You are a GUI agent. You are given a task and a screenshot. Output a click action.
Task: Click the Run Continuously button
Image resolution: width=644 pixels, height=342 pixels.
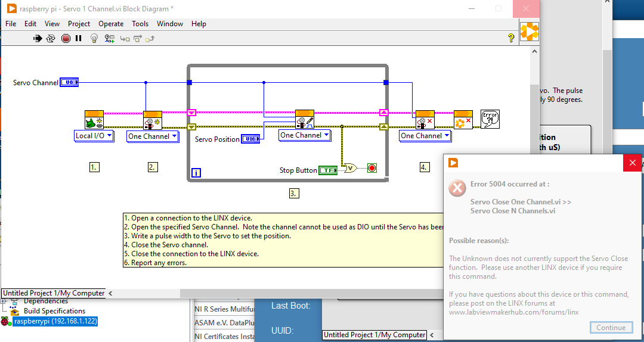tap(51, 38)
